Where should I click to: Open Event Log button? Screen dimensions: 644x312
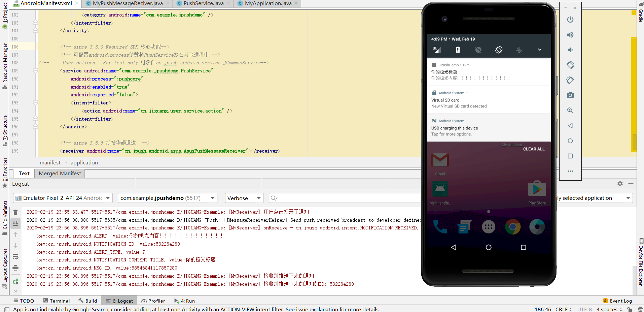(x=617, y=301)
